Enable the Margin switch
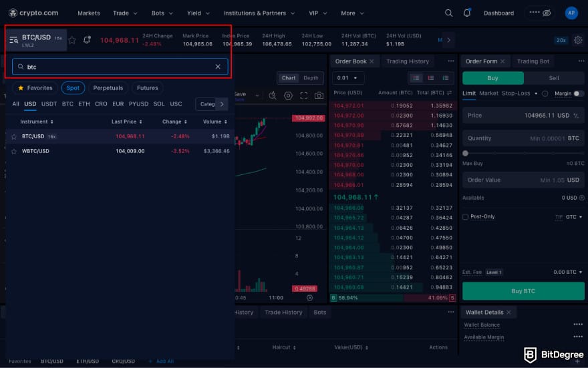Viewport: 588px width, 368px height. point(579,94)
